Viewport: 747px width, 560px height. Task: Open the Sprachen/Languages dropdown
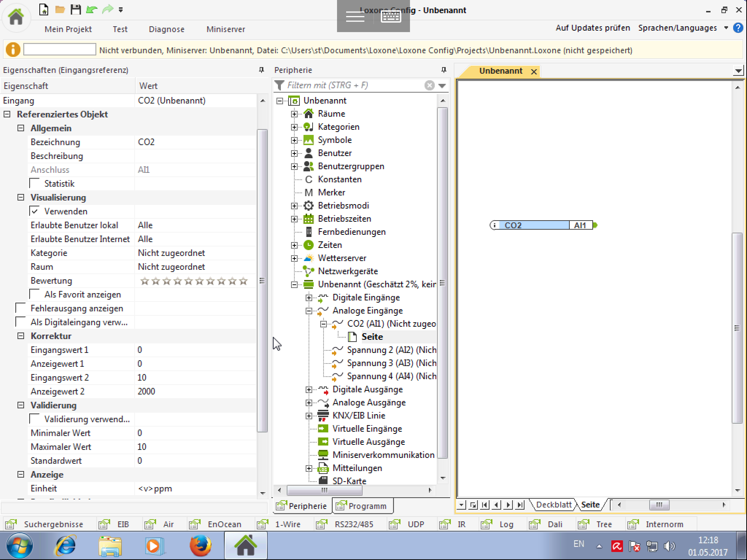pyautogui.click(x=726, y=28)
